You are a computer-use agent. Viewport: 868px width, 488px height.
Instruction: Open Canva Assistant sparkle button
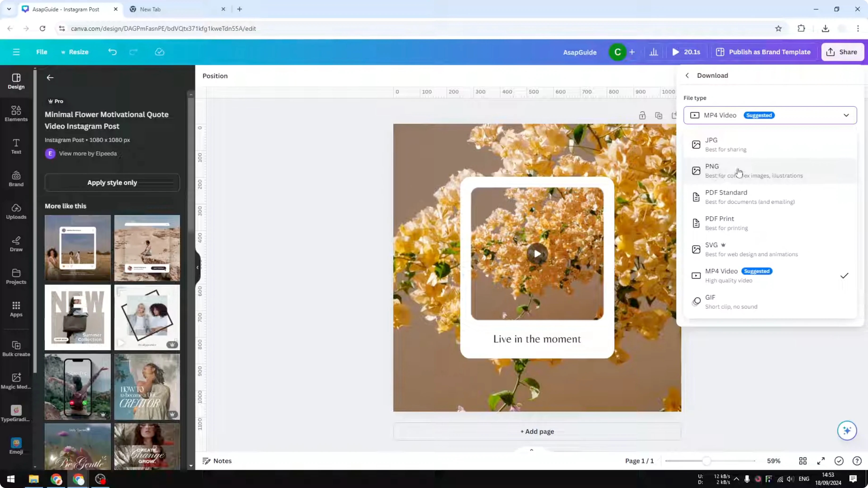click(x=847, y=430)
